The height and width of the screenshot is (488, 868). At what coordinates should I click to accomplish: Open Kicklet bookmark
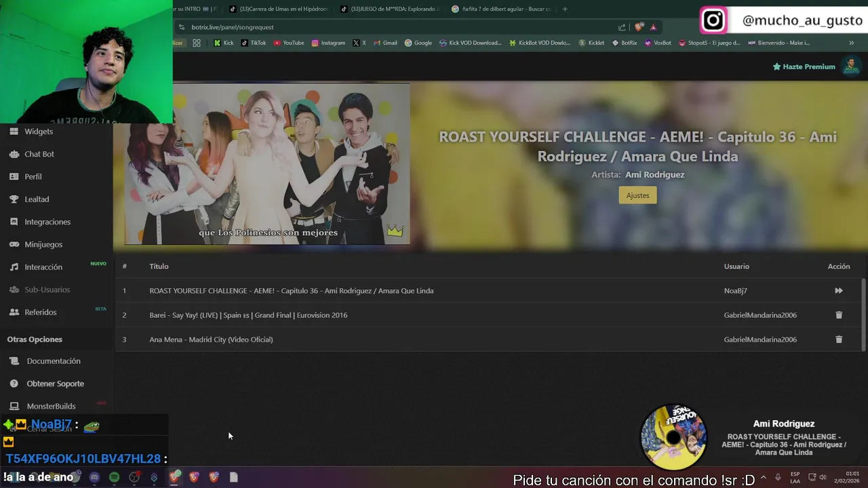[x=591, y=43]
